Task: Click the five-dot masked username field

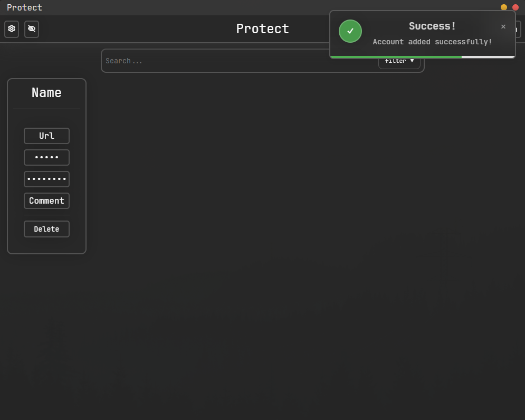Action: pyautogui.click(x=46, y=157)
